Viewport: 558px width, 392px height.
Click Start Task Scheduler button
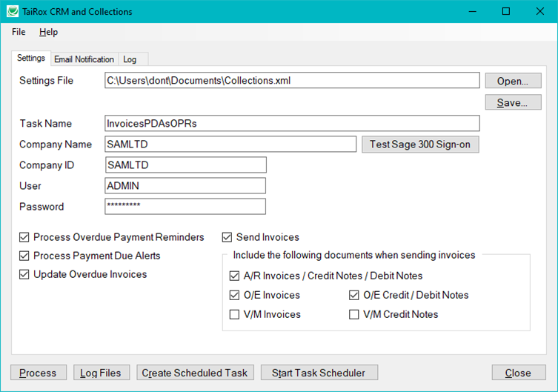(319, 373)
